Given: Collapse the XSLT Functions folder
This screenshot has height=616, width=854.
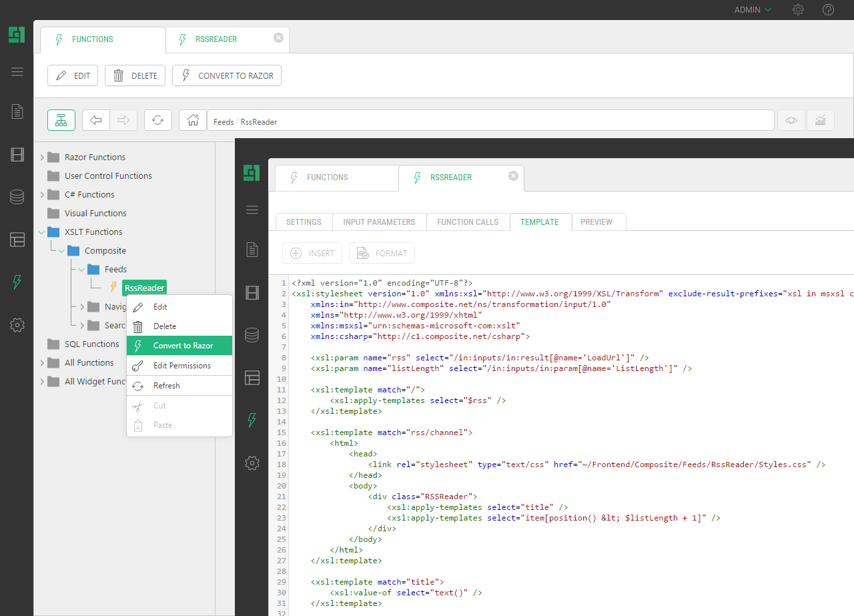Looking at the screenshot, I should (x=42, y=232).
